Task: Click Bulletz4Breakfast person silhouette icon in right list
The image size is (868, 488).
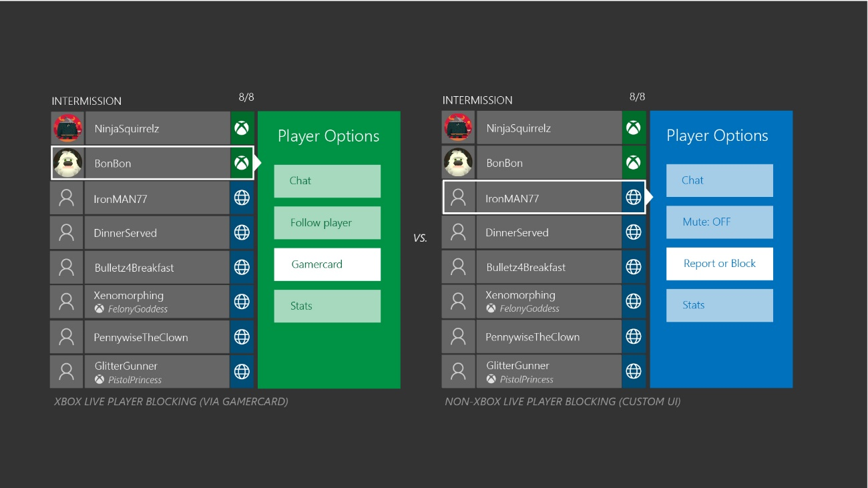Action: coord(458,266)
